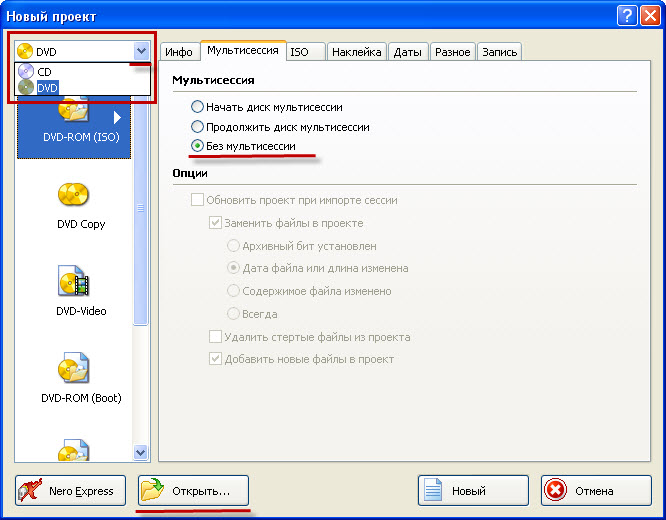666x520 pixels.
Task: Select 'Начать диск мультисессии' radio button
Action: 197,107
